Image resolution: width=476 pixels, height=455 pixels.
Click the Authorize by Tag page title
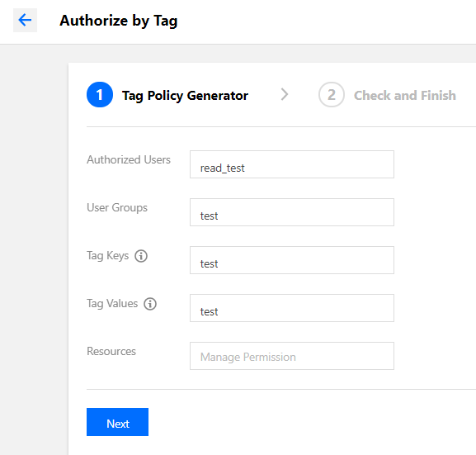point(119,21)
